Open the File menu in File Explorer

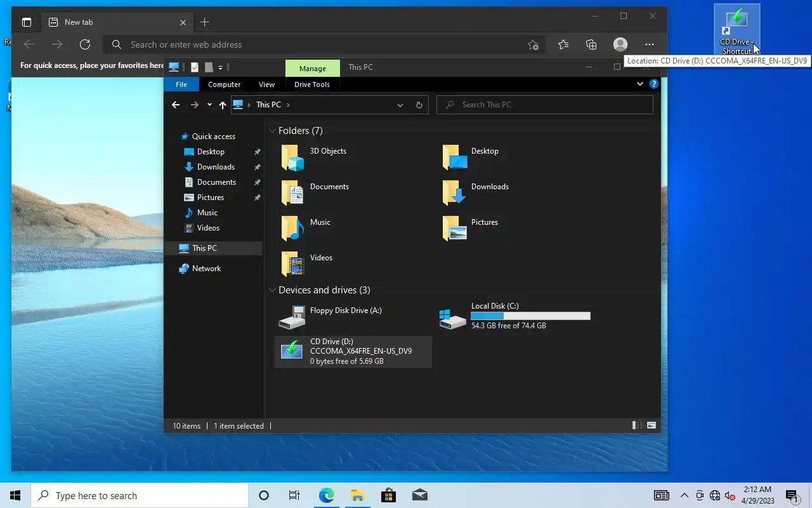(181, 84)
